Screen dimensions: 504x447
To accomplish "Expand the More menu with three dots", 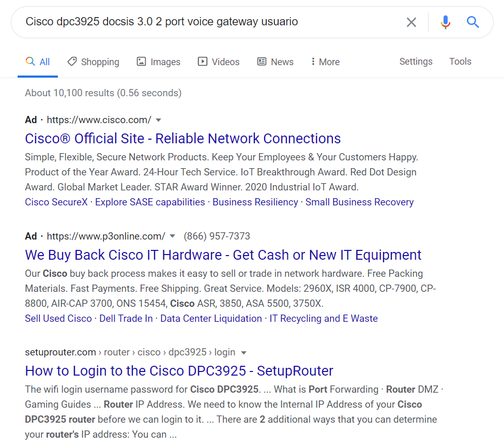I will pos(325,62).
